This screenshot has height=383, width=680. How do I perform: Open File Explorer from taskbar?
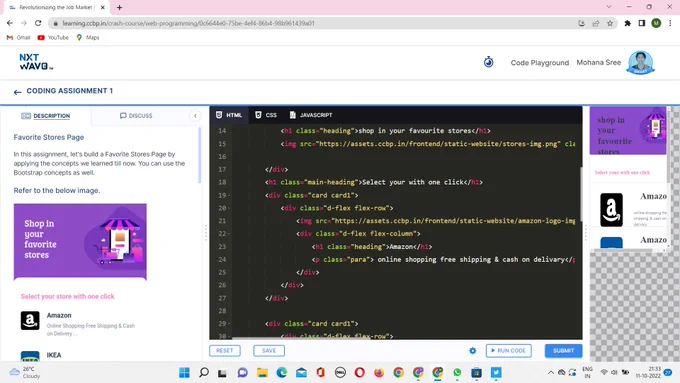click(x=262, y=373)
